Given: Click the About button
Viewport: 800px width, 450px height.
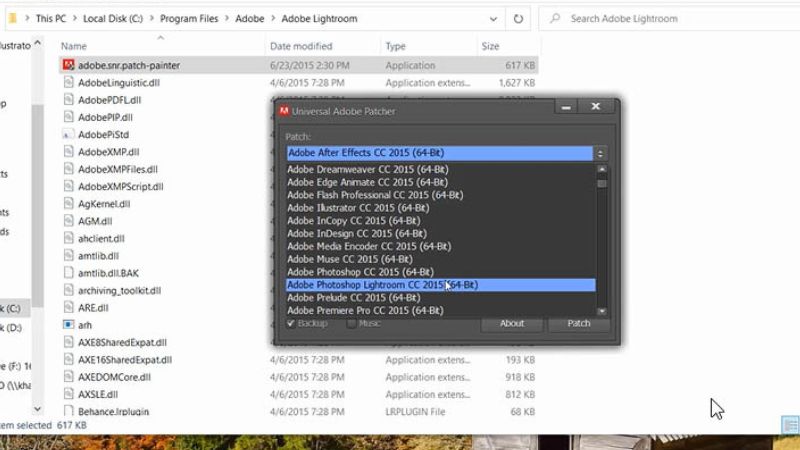Looking at the screenshot, I should tap(512, 324).
